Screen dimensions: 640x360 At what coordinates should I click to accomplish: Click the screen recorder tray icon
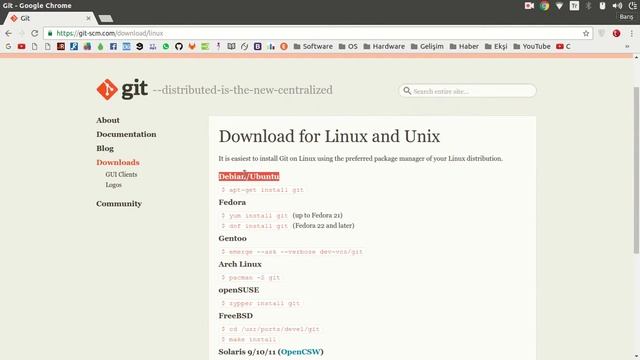(529, 6)
